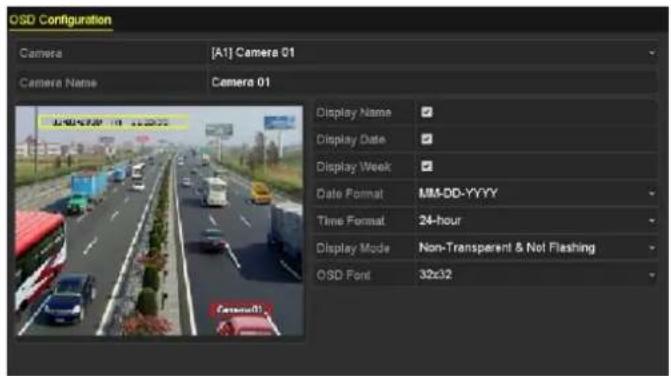Toggle the Display Name checkbox

click(427, 113)
